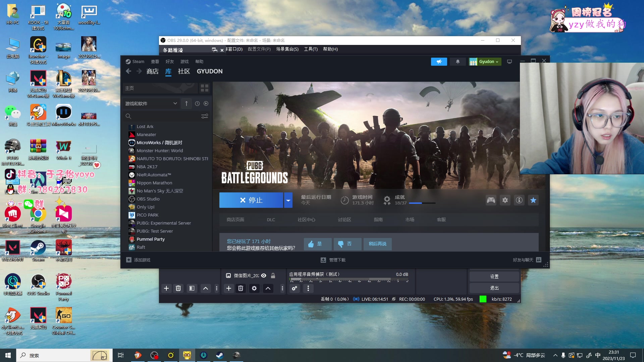Click Steam icon on Windows taskbar

pyautogui.click(x=220, y=355)
